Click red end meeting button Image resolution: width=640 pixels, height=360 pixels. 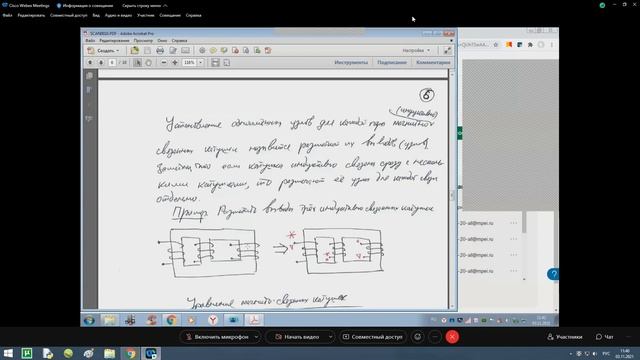coord(452,337)
